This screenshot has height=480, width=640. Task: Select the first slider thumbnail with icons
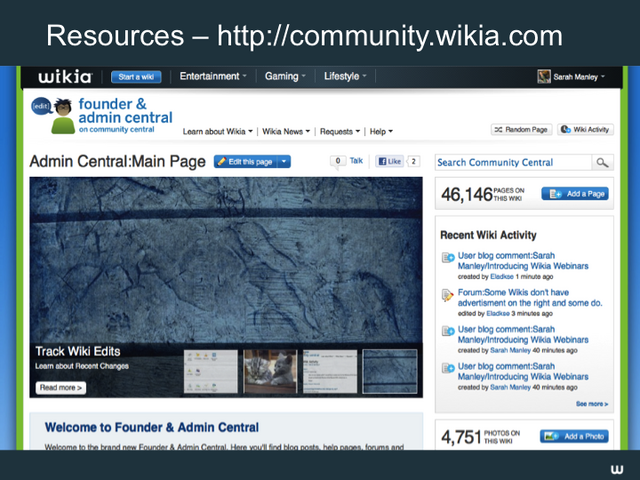211,371
